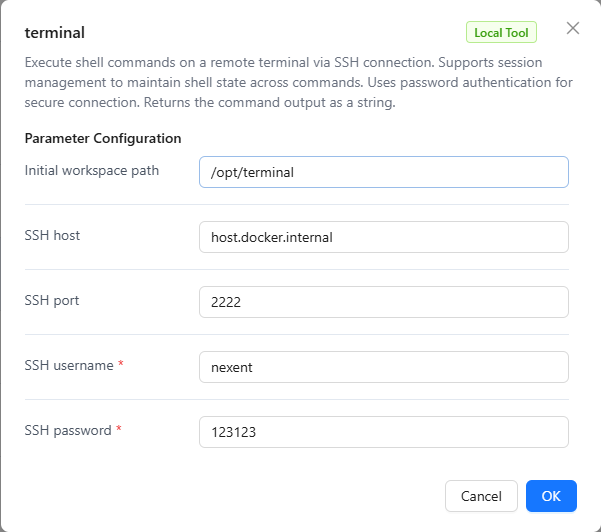The height and width of the screenshot is (532, 601).
Task: Focus the Initial workspace path field
Action: 384,172
